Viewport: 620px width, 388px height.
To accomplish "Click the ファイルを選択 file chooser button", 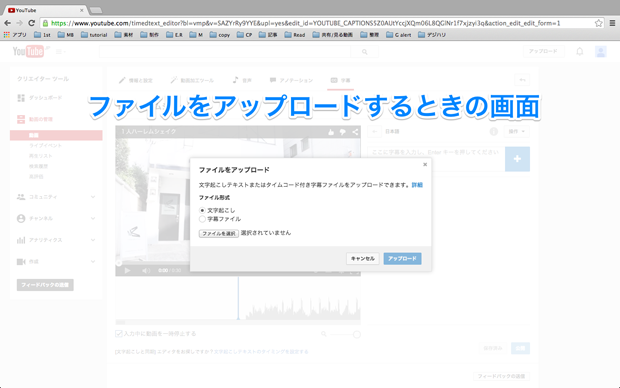I will click(x=219, y=233).
